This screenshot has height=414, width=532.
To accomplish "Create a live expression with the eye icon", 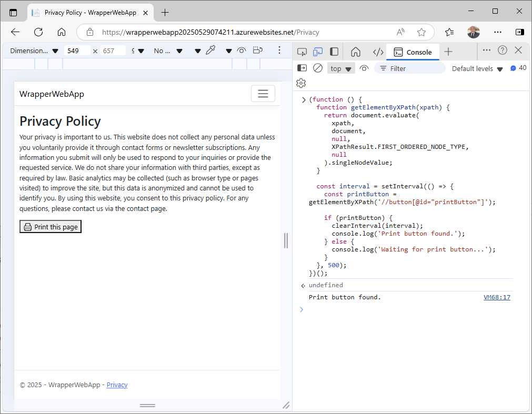I will coord(364,68).
